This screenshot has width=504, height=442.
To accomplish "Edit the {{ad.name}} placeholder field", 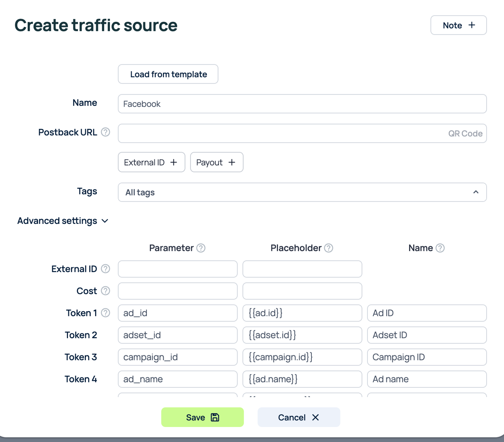I will click(x=302, y=379).
